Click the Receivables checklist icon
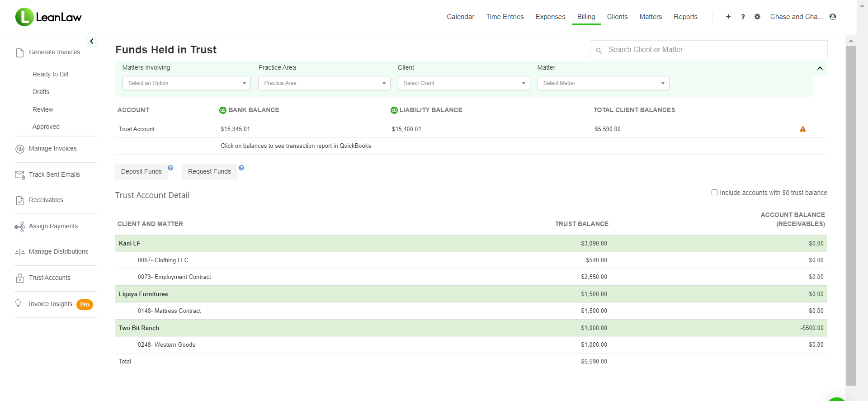The image size is (868, 401). 20,200
